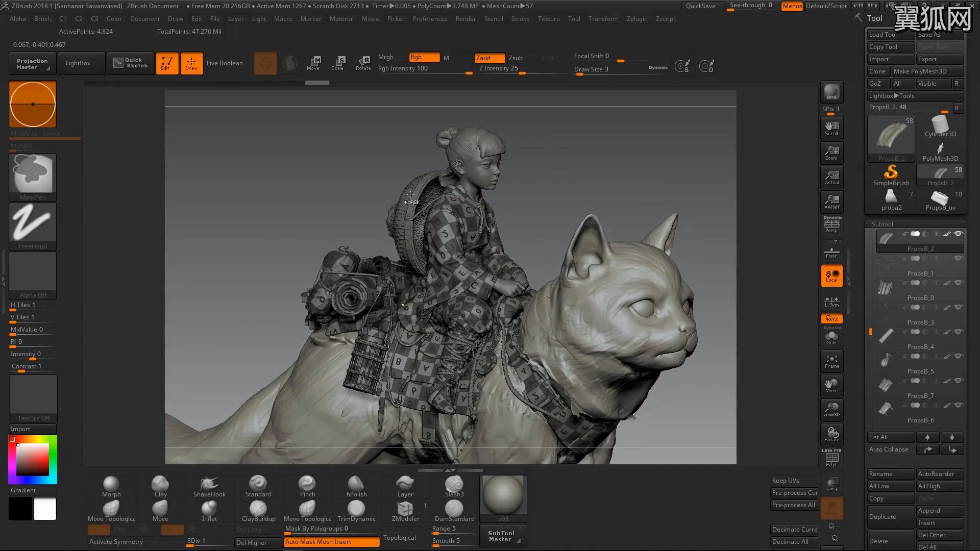
Task: Open the MaskPen brush selector
Action: [x=33, y=178]
